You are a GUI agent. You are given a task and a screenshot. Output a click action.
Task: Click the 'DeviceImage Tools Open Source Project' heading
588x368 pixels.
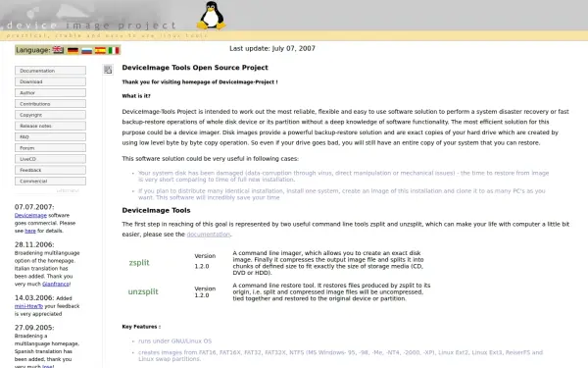[x=195, y=68]
